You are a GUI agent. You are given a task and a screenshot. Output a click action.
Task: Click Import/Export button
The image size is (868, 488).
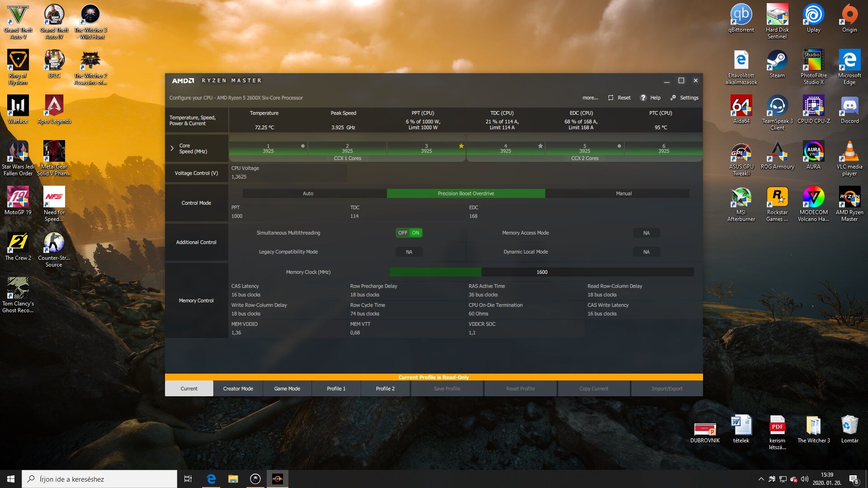click(667, 389)
